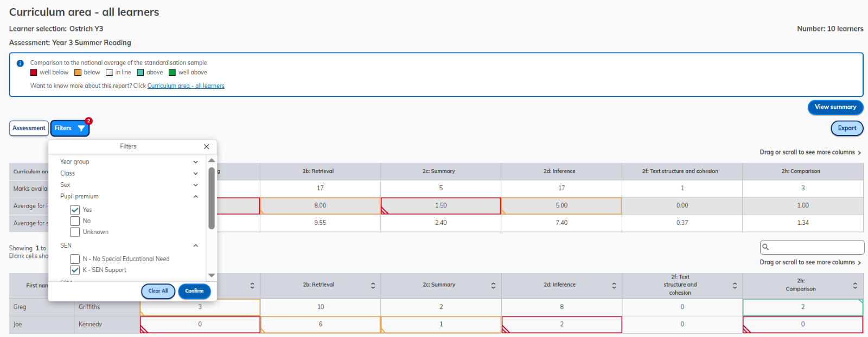Click the filter panel scrollbar thumb
This screenshot has height=337, width=868.
coord(212,198)
